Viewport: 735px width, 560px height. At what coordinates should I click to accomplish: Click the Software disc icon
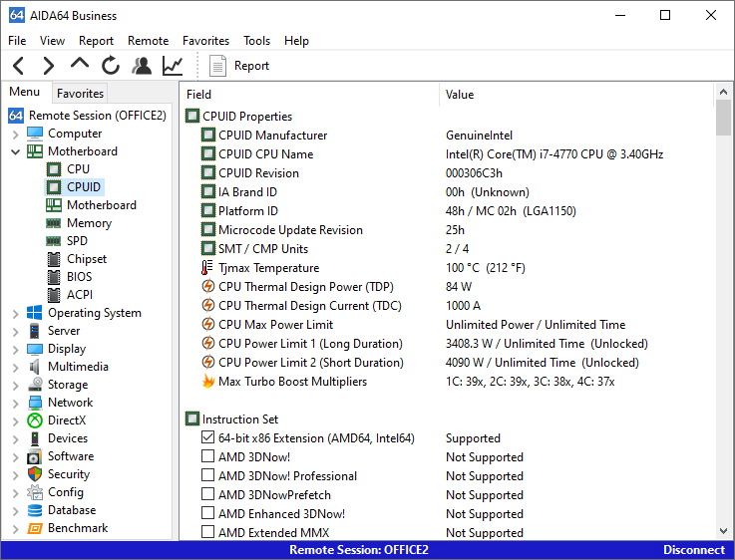35,456
